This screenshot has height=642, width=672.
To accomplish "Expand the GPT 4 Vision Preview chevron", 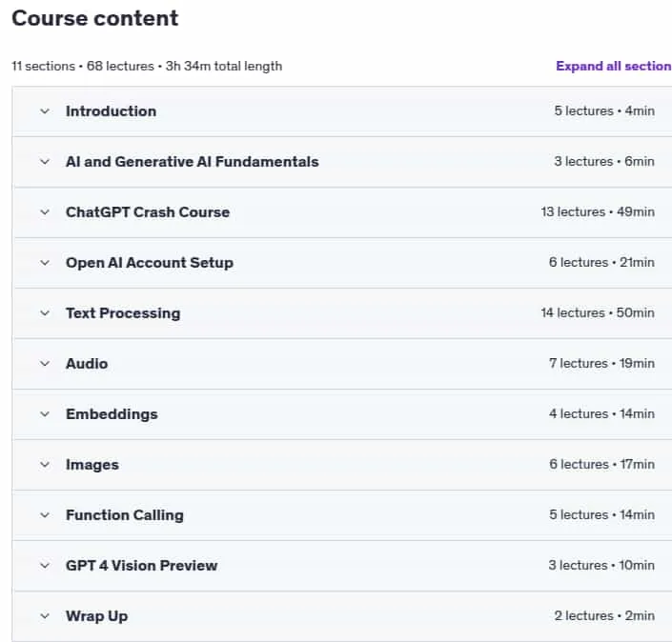I will [45, 566].
